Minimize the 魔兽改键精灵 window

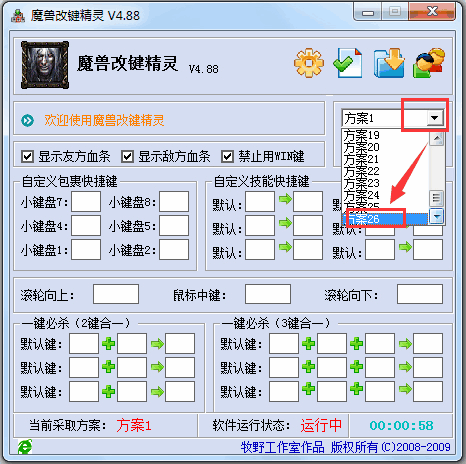tap(368, 13)
